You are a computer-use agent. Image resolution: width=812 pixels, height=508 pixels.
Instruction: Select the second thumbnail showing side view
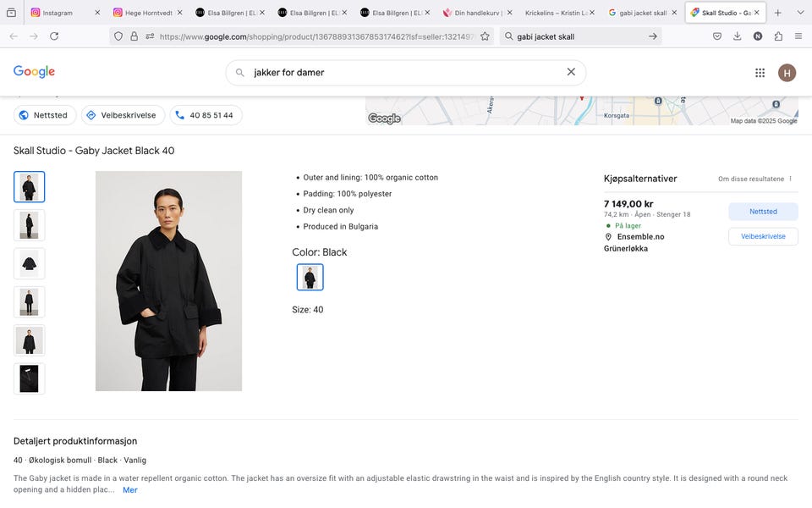point(29,225)
